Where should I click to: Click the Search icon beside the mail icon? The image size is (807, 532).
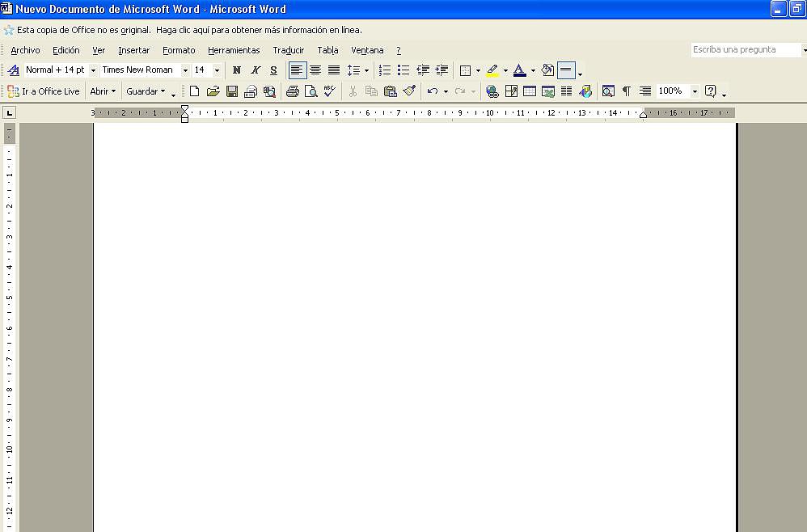pos(269,91)
